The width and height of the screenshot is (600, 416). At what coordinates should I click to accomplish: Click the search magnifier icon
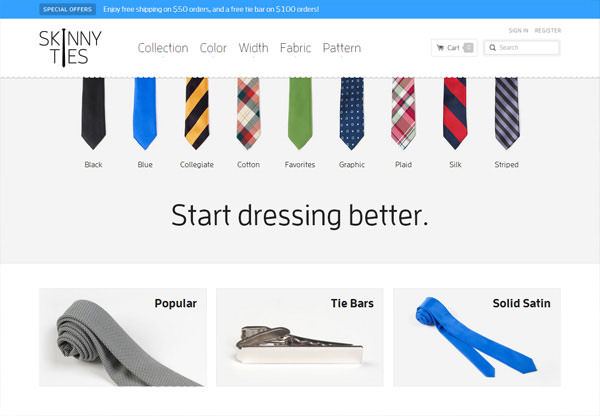(492, 48)
